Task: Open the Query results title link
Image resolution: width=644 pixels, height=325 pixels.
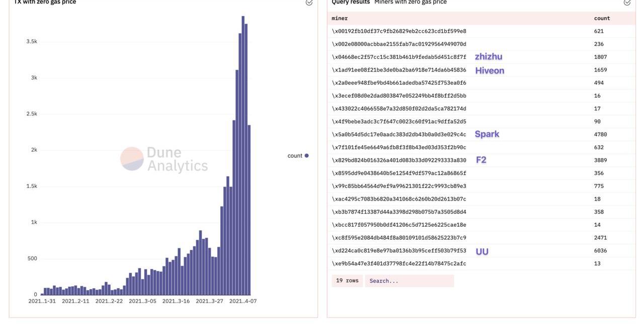Action: pos(351,3)
